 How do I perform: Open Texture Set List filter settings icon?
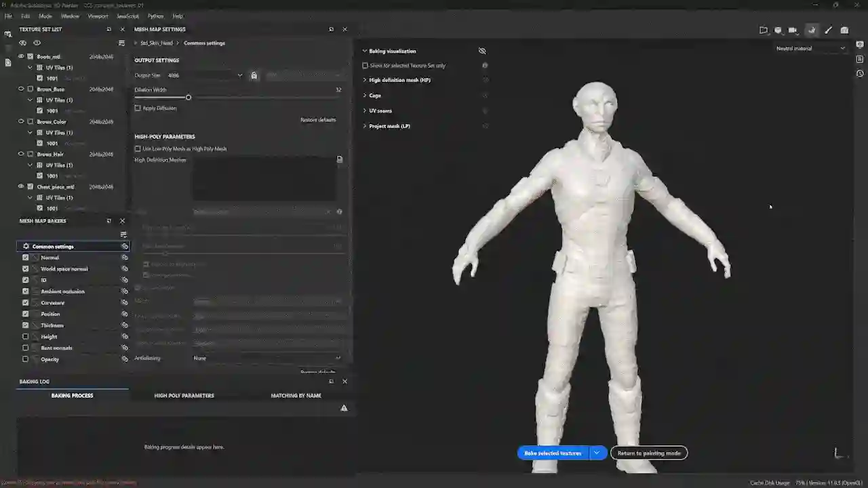tap(121, 43)
